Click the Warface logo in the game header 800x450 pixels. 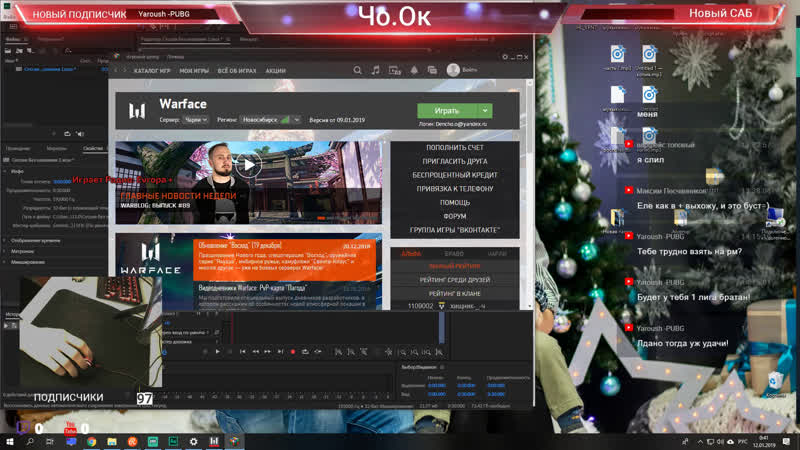(137, 110)
